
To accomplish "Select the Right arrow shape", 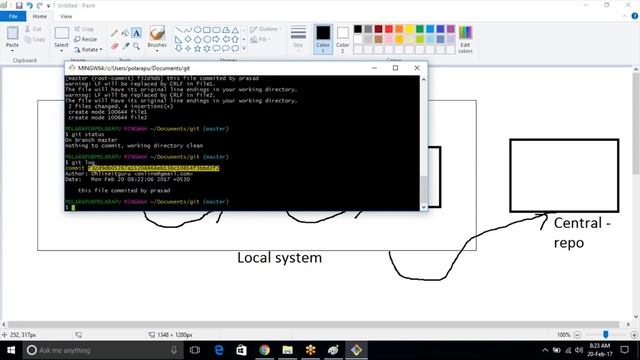I will click(216, 40).
